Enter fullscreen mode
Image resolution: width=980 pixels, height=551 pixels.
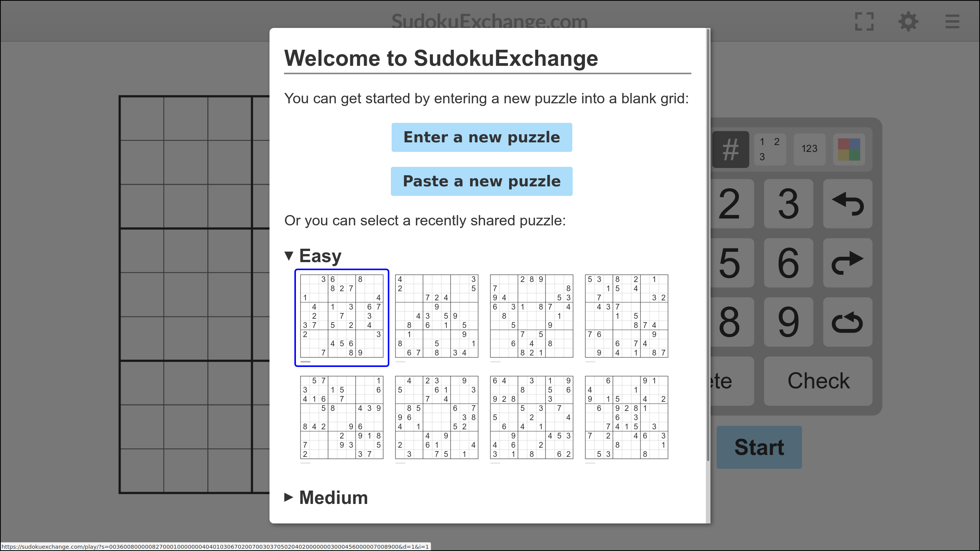click(865, 22)
